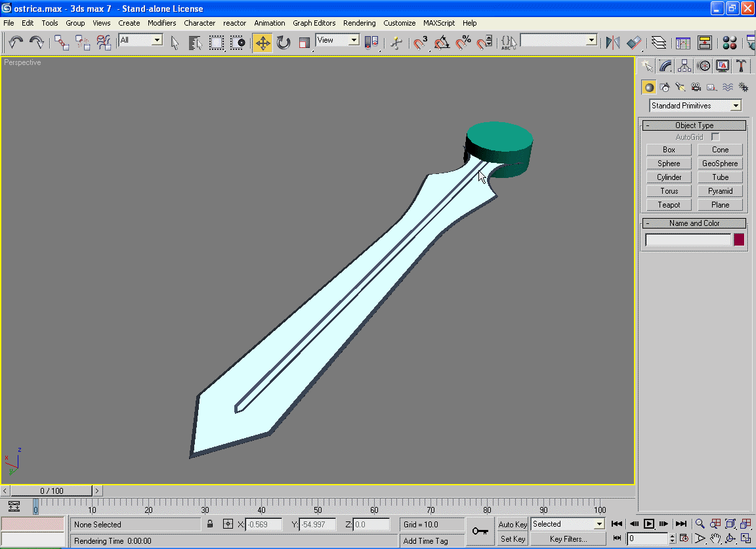The height and width of the screenshot is (549, 756).
Task: Click the Select by Name icon
Action: pos(195,43)
